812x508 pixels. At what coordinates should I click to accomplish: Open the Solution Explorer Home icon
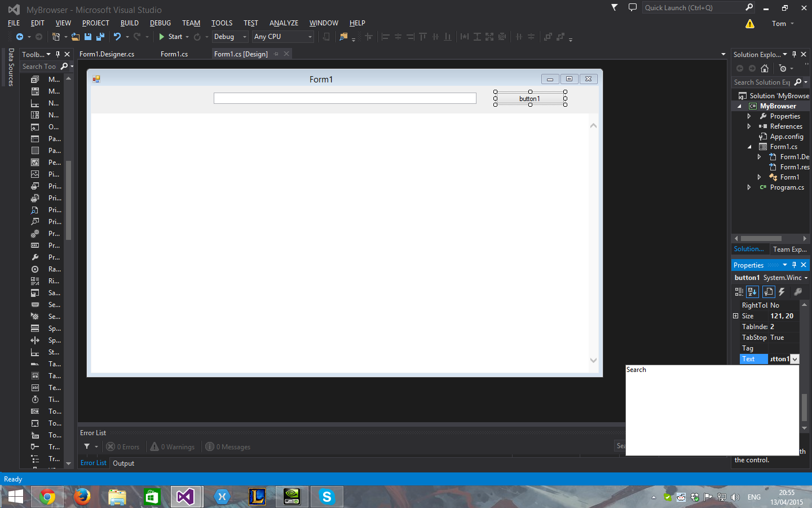pos(765,68)
